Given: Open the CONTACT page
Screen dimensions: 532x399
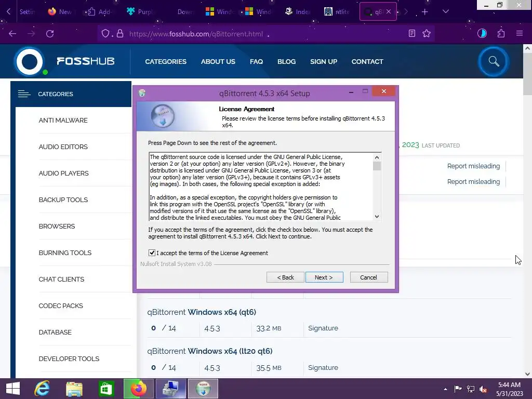Looking at the screenshot, I should coord(367,61).
